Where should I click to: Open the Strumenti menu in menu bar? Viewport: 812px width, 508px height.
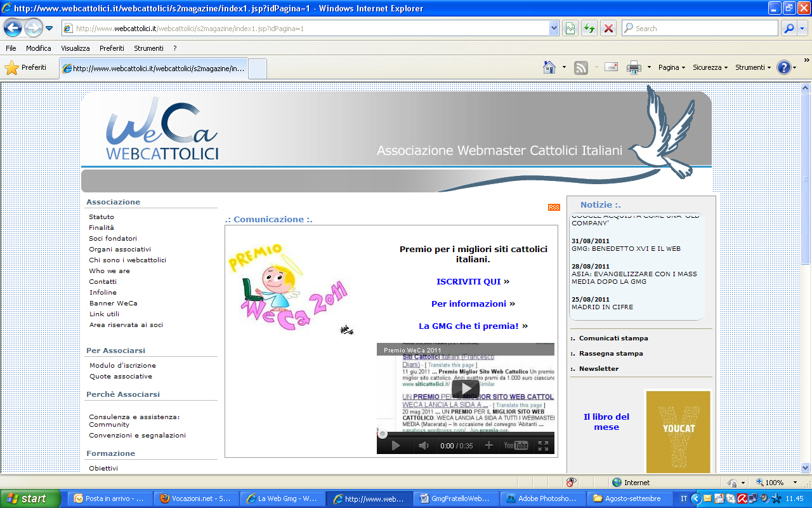pos(148,48)
